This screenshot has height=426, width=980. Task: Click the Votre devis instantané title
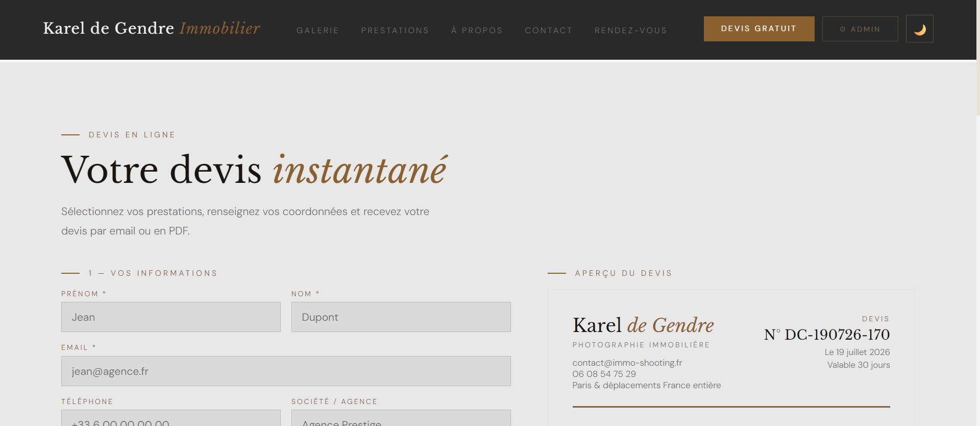[x=254, y=170]
